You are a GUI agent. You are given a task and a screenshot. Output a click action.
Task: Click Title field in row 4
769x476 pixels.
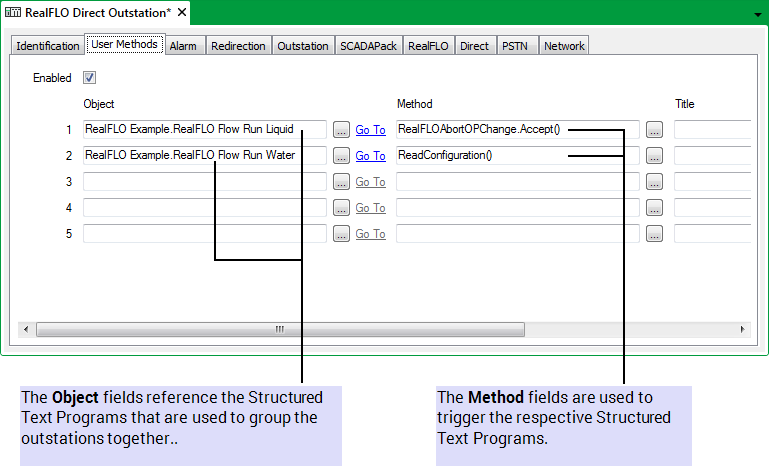[713, 207]
